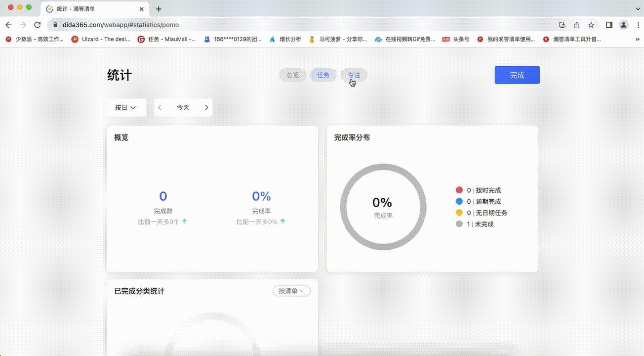The width and height of the screenshot is (644, 356).
Task: Bookmark this page with the star icon
Action: click(591, 25)
